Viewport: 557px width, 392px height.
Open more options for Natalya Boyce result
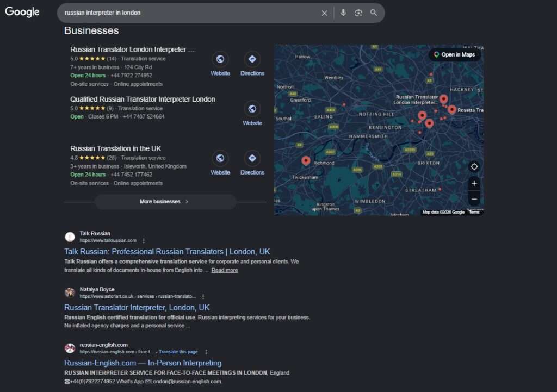click(203, 296)
